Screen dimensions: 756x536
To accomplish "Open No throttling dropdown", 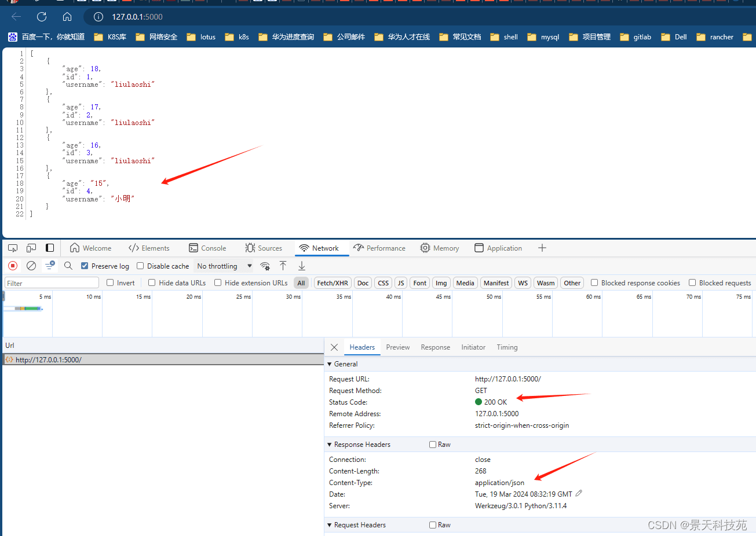I will (x=224, y=266).
